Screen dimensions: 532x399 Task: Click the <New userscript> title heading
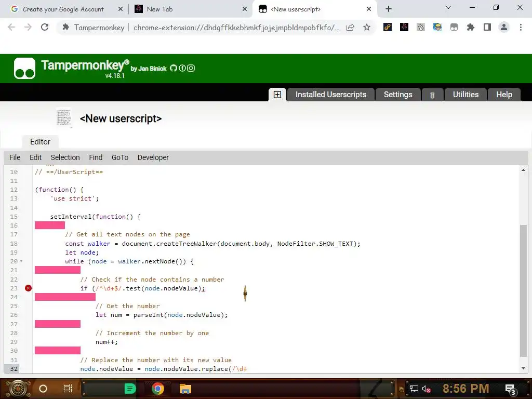[x=121, y=118]
